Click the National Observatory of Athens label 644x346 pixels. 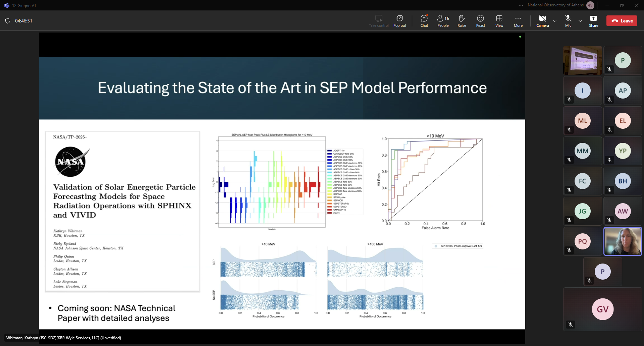point(555,5)
